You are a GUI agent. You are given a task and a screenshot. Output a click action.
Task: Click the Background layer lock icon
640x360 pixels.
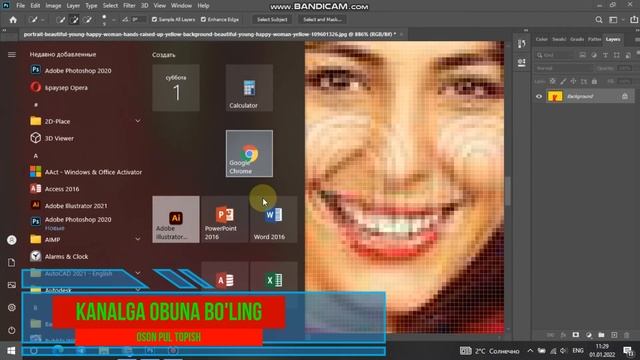(x=625, y=96)
